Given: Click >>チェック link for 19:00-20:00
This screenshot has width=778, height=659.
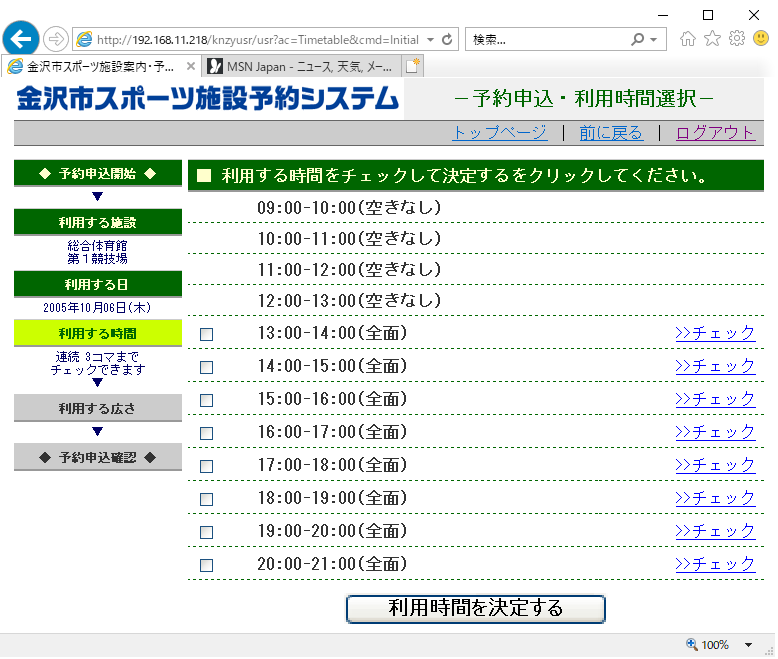Looking at the screenshot, I should coord(715,531).
